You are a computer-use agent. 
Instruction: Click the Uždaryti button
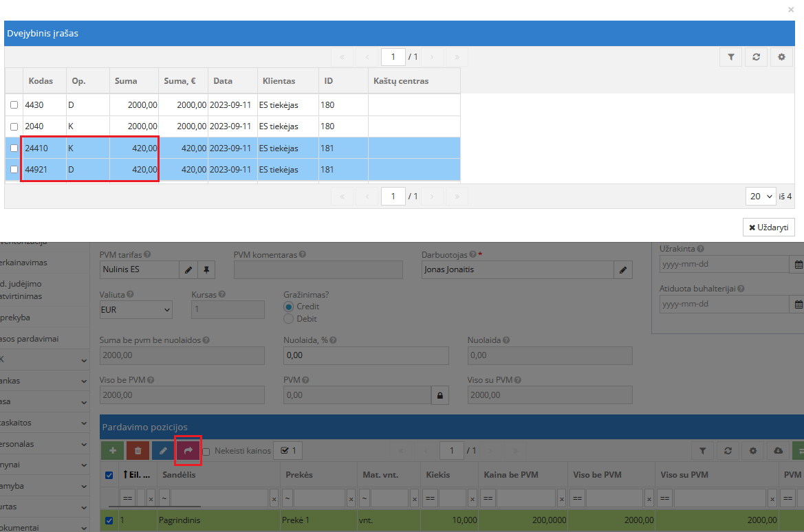pyautogui.click(x=768, y=228)
